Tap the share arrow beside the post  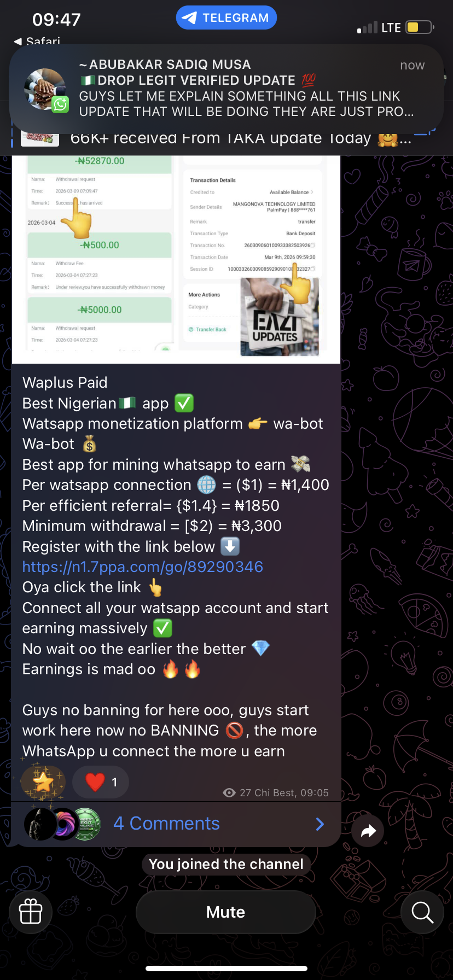pyautogui.click(x=368, y=831)
